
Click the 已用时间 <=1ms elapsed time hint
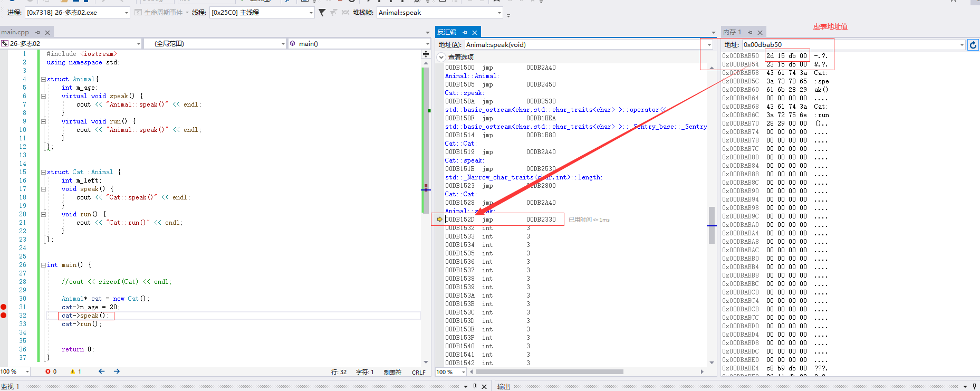[589, 220]
